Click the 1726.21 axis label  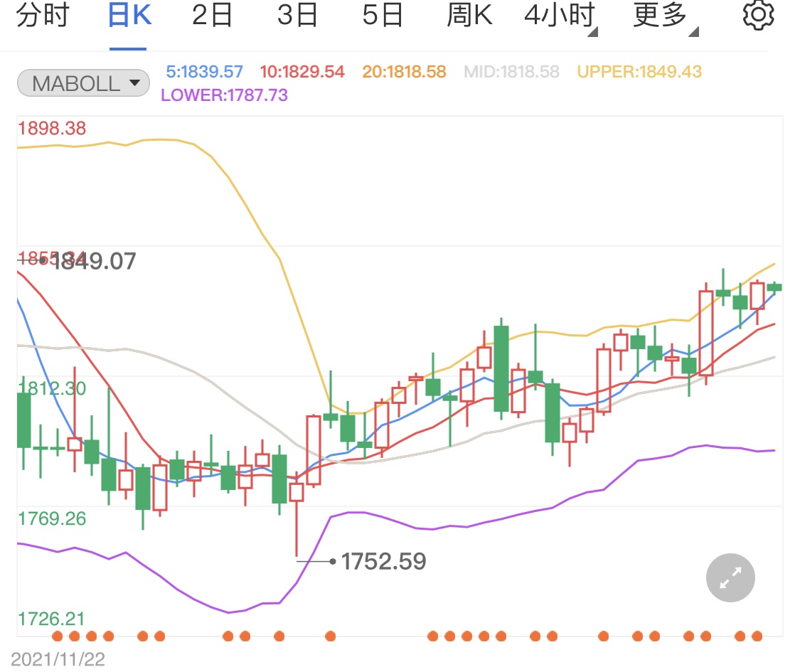click(x=51, y=619)
